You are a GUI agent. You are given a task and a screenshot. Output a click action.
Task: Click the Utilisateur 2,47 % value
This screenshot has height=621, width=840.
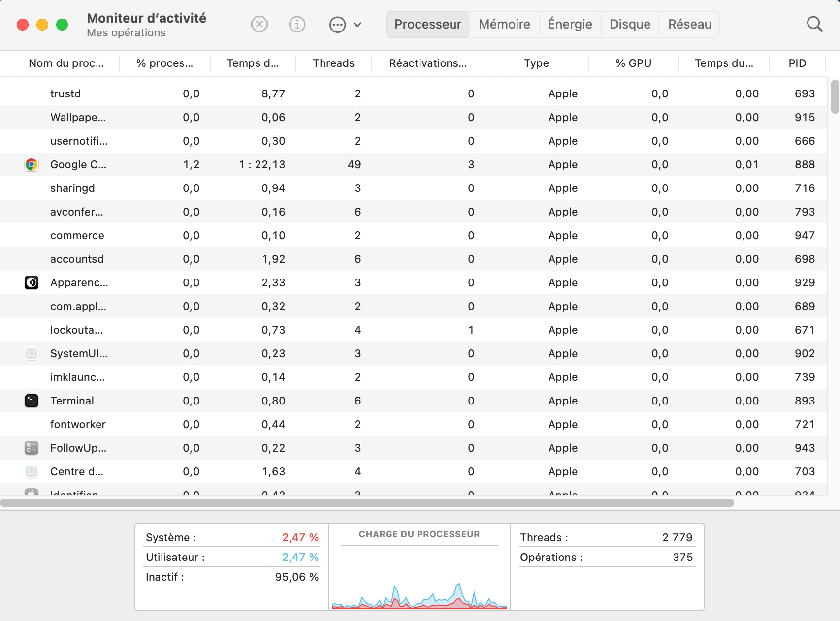pos(300,558)
